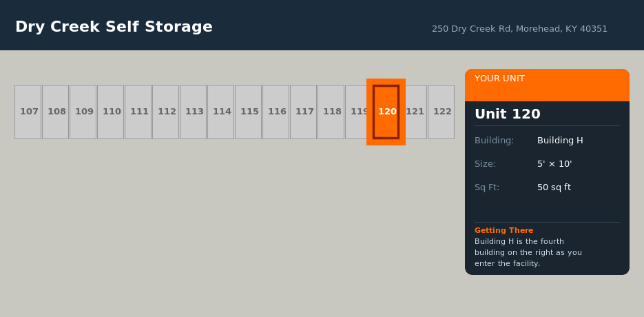Pick unit 121 next to highlighted unit
This screenshot has width=644, height=317.
[x=416, y=112]
